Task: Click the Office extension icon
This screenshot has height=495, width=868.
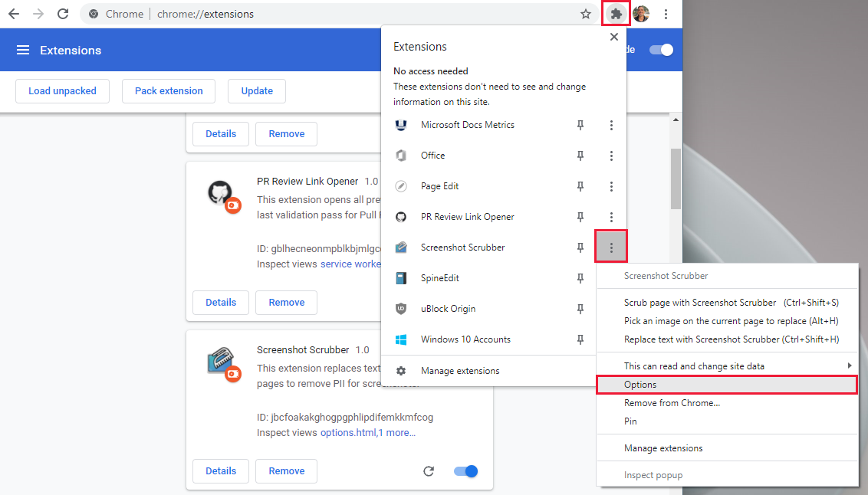Action: (x=401, y=156)
